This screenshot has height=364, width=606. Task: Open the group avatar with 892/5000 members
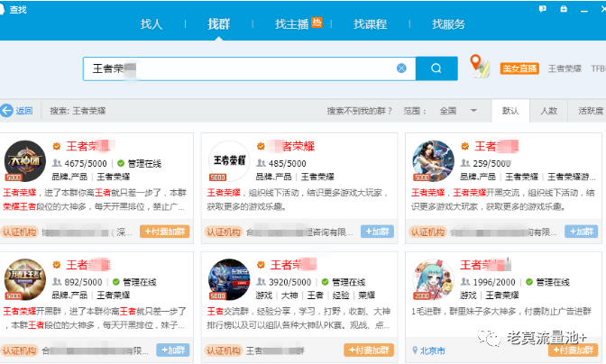(x=24, y=279)
